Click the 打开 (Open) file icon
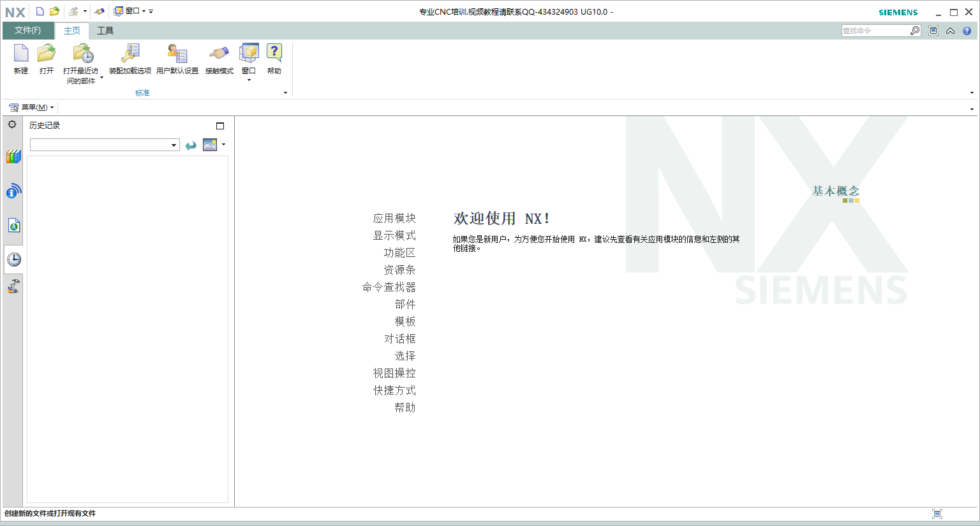The height and width of the screenshot is (526, 980). (45, 61)
